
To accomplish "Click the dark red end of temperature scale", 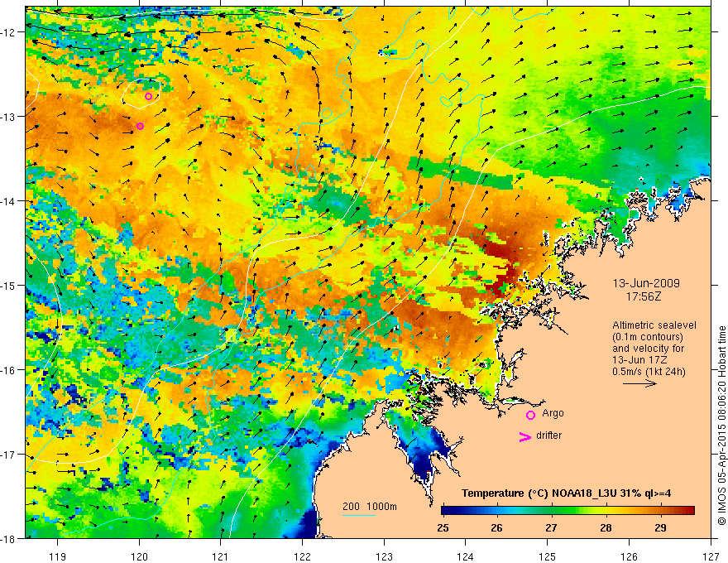I will tap(689, 511).
